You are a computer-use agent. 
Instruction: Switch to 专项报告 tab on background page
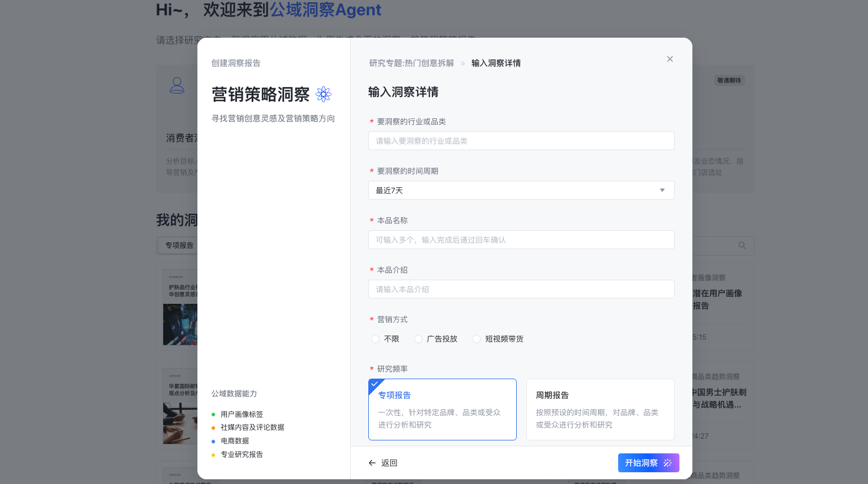[x=179, y=246]
